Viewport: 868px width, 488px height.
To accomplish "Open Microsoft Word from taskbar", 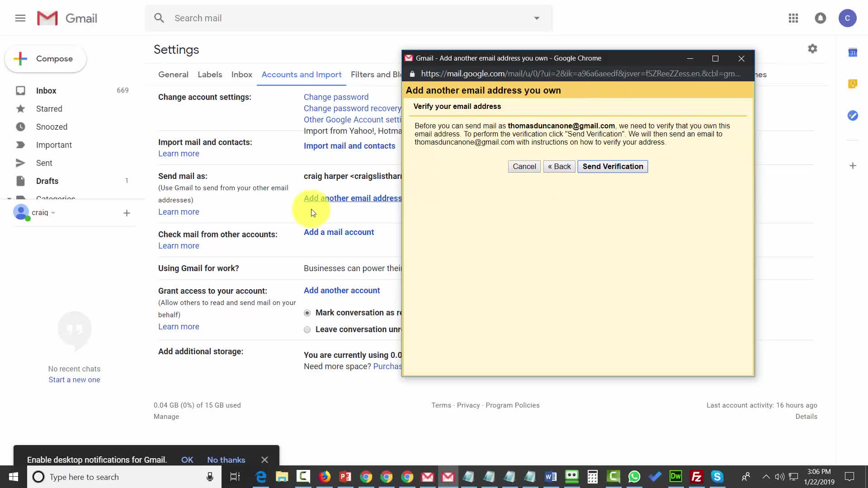I will pos(551,477).
